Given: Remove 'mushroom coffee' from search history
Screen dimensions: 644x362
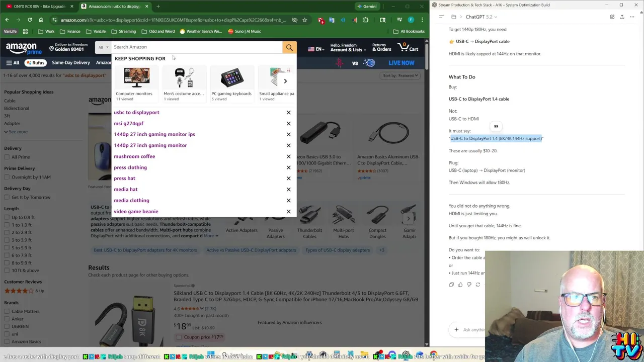Looking at the screenshot, I should coord(288,156).
